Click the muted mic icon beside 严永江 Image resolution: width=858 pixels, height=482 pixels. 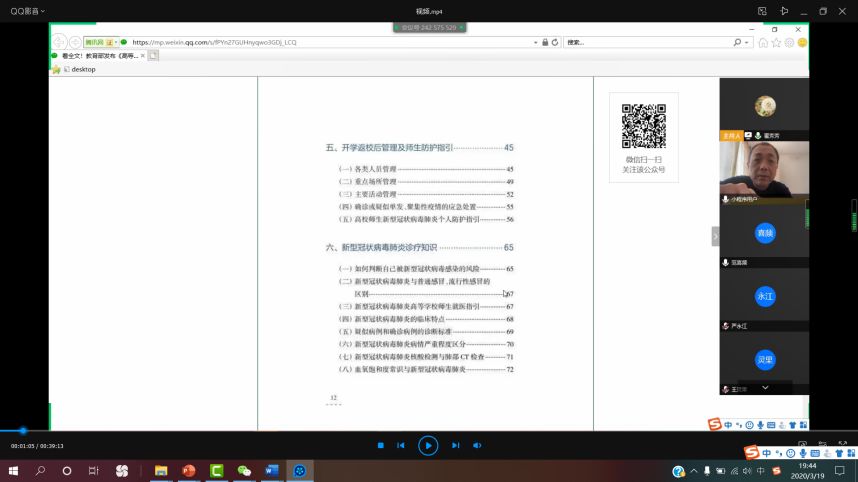[726, 326]
